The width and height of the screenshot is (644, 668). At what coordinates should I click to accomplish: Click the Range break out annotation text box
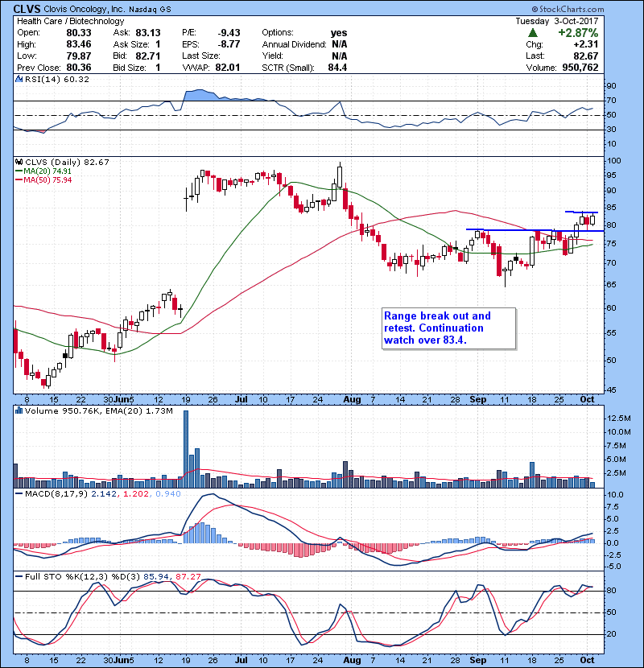click(449, 328)
